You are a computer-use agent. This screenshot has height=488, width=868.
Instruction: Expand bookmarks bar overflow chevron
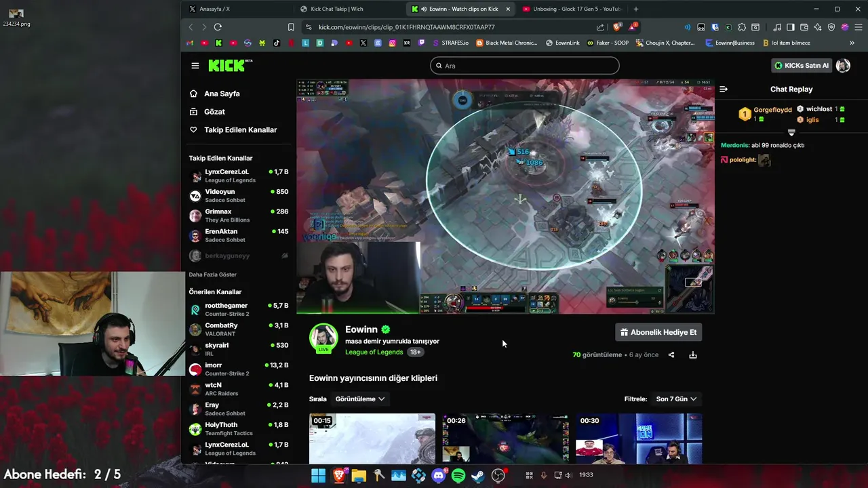(x=852, y=43)
